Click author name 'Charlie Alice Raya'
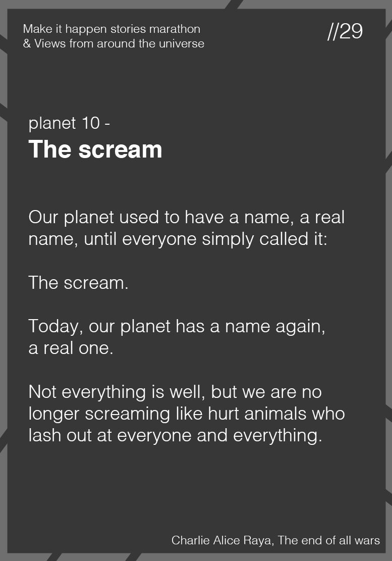 coord(221,540)
